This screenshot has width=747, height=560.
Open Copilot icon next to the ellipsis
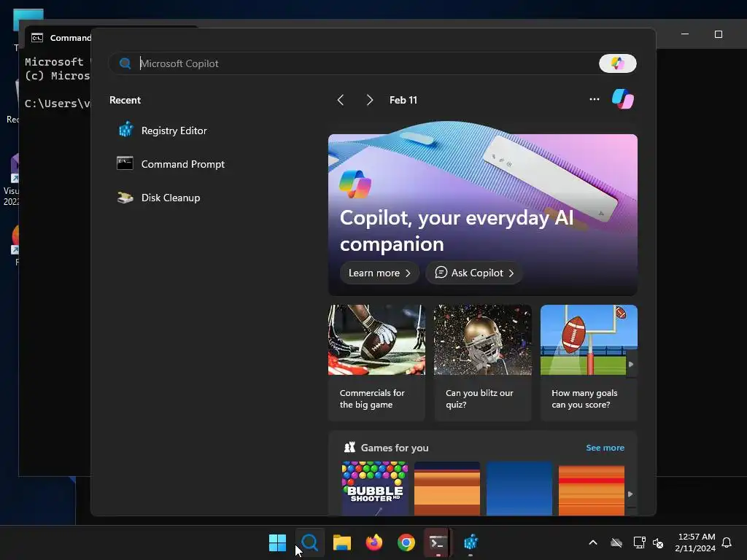coord(623,99)
